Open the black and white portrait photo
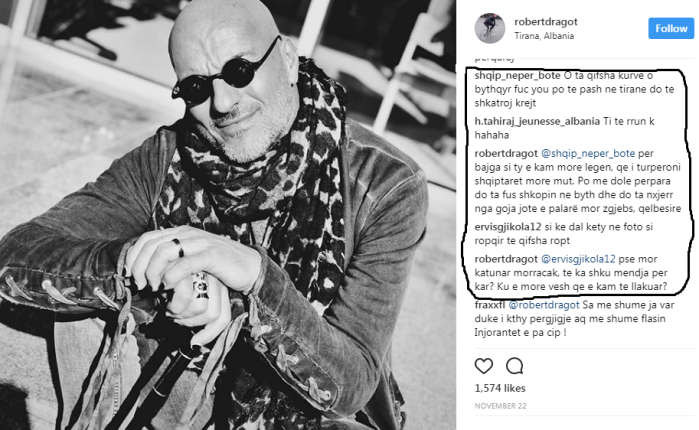This screenshot has height=430, width=699. 228,215
